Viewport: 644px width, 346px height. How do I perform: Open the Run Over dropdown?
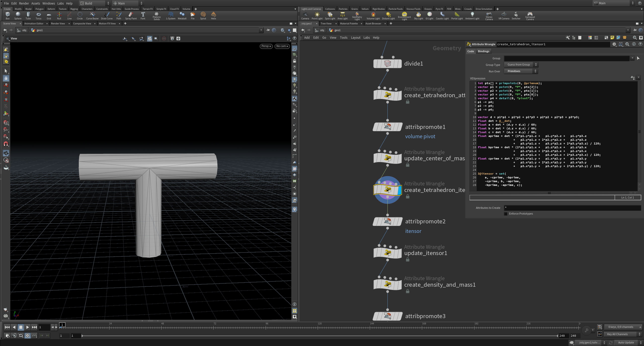(521, 71)
